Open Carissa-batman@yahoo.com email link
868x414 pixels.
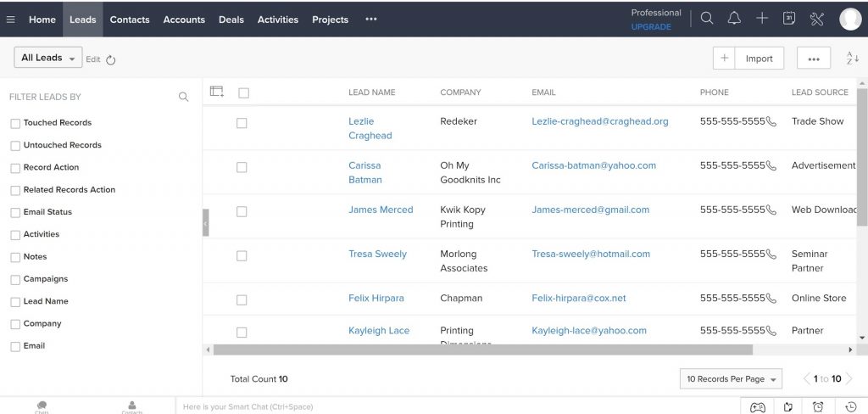pyautogui.click(x=593, y=165)
